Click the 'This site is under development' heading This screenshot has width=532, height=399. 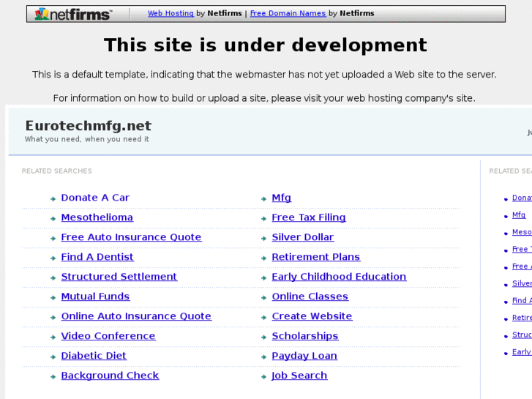(x=266, y=45)
